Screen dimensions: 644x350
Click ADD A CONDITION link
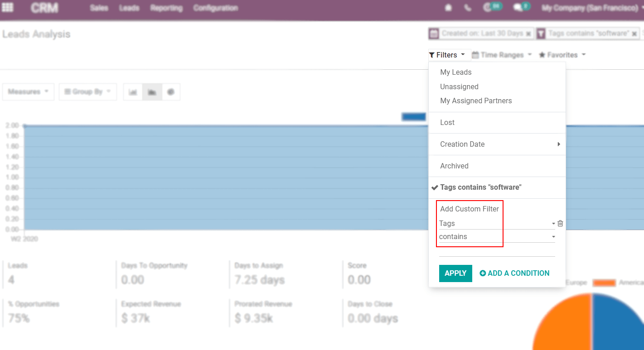(514, 273)
